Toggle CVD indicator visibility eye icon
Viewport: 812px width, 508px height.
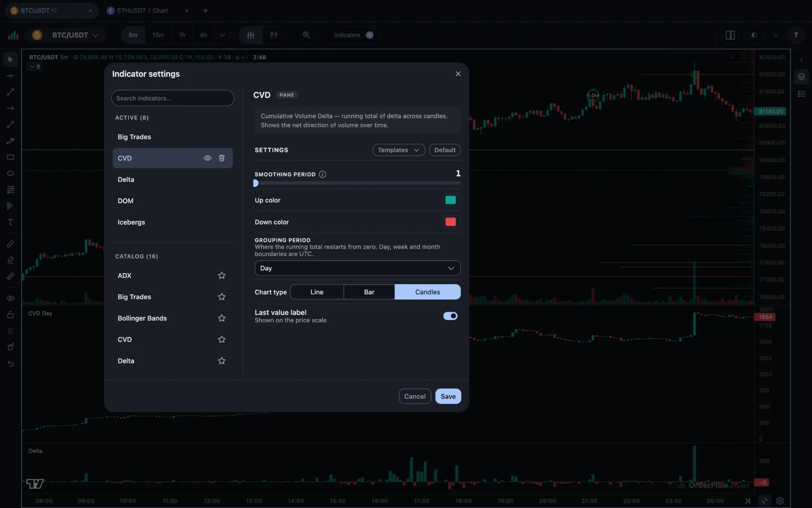(208, 158)
